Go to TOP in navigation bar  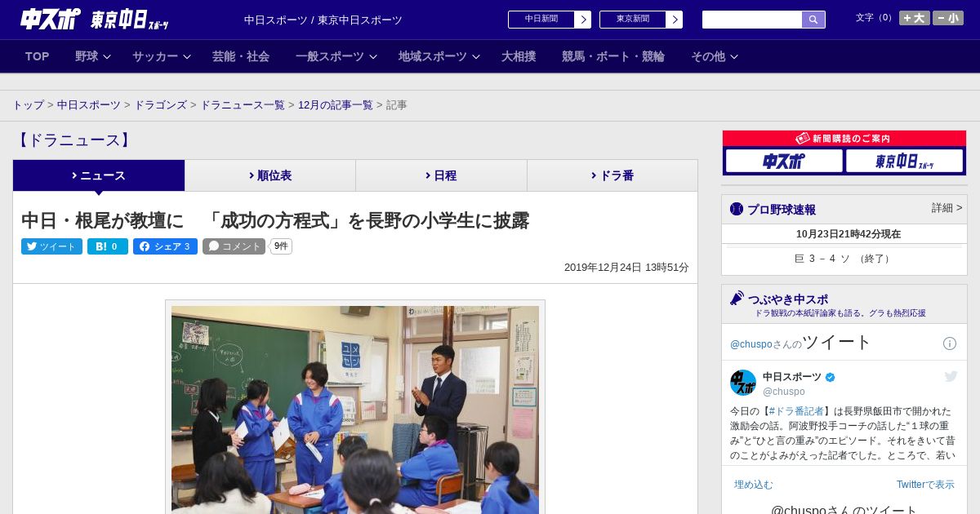coord(38,56)
